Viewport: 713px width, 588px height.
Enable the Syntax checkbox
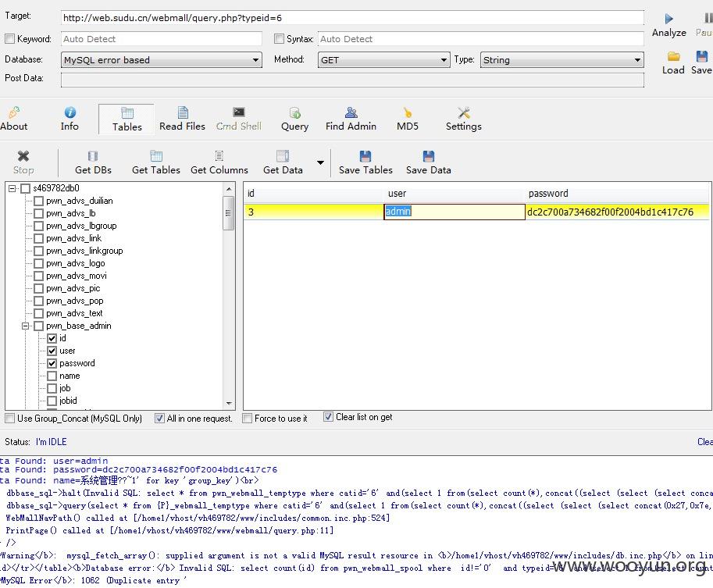(280, 39)
